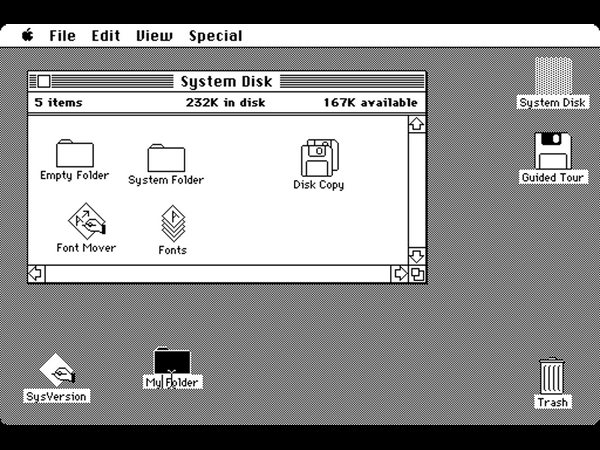Click the horizontal scrollbar left arrow
The image size is (600, 450).
click(36, 274)
